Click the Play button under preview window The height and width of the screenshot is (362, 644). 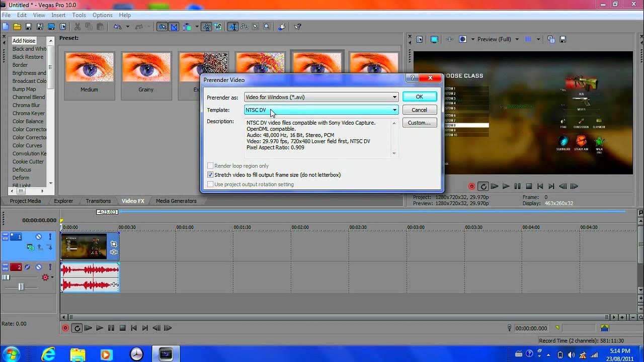(x=506, y=186)
